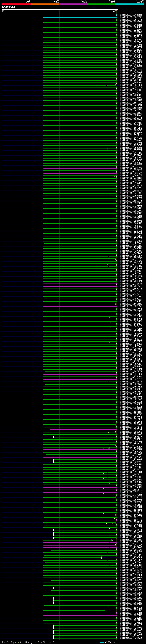
Task: Select the UniRef100_Q6VCW3 label
Action: tap(131, 80)
